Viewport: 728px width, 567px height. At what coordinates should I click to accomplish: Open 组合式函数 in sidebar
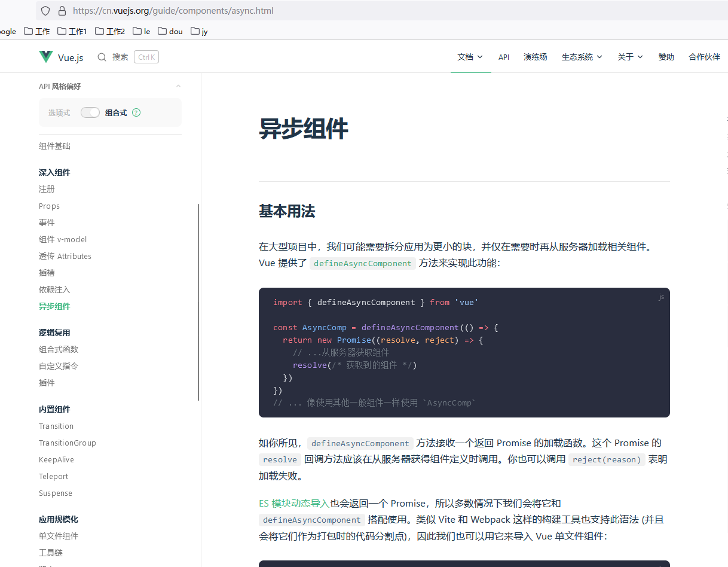pos(59,349)
